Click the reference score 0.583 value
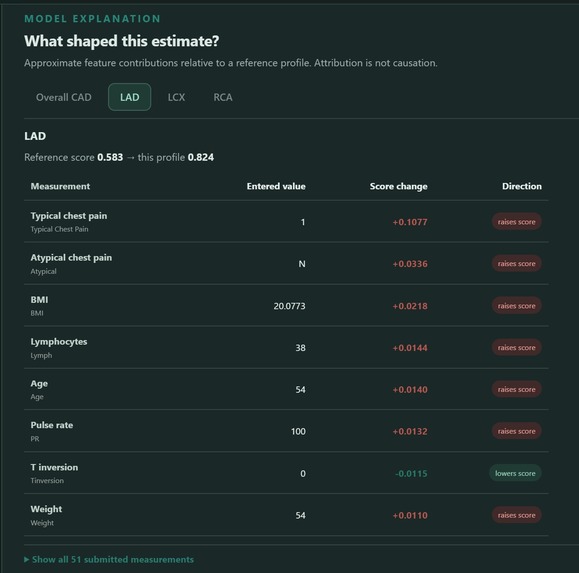579x573 pixels. (110, 157)
